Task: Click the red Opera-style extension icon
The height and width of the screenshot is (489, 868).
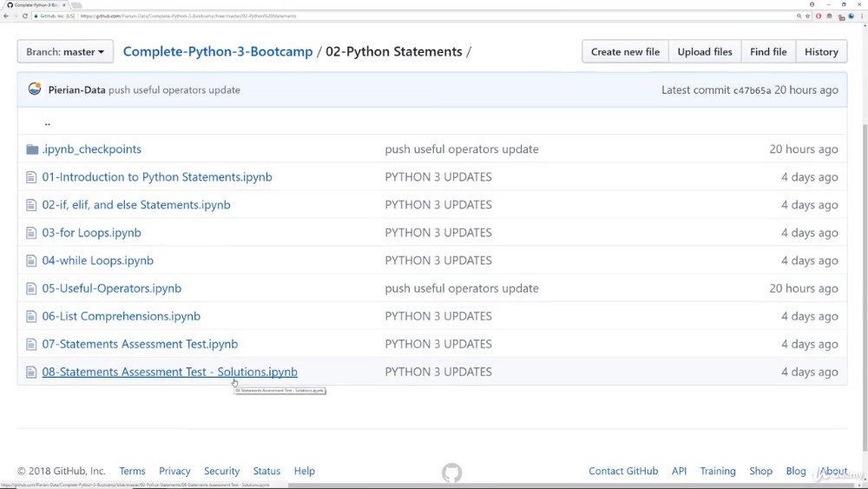Action: click(819, 16)
